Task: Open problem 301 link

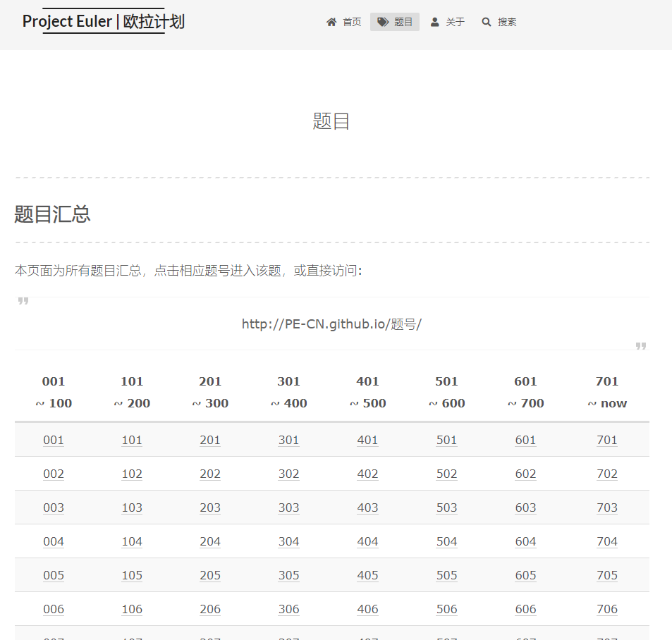Action: [289, 440]
